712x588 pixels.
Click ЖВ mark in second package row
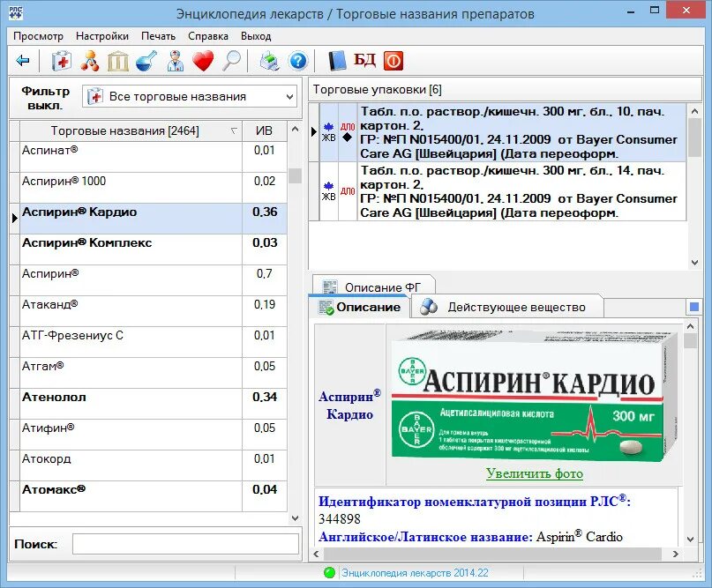tap(328, 197)
